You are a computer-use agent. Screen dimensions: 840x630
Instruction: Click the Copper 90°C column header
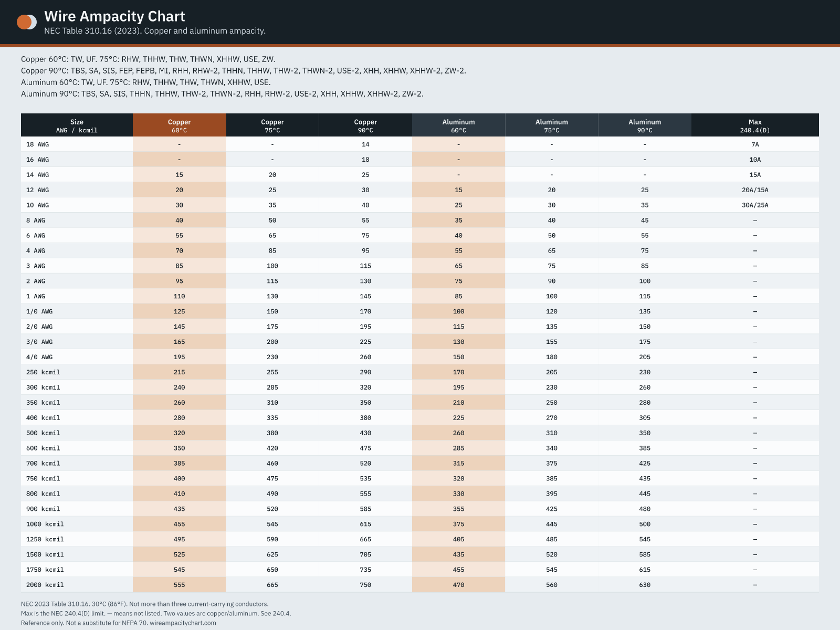pos(365,125)
